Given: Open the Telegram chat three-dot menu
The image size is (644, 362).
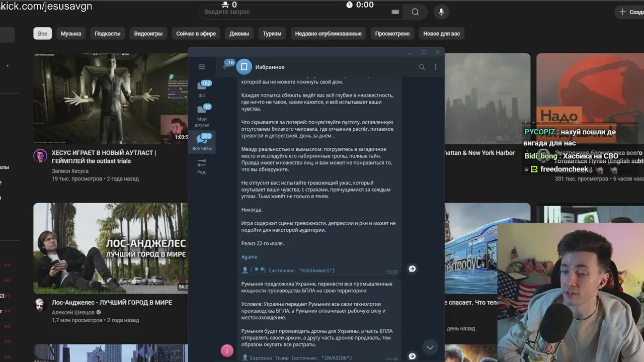Looking at the screenshot, I should coord(435,67).
